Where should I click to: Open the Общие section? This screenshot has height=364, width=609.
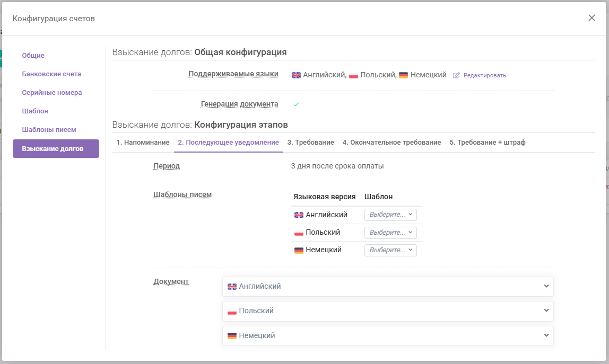tap(33, 56)
